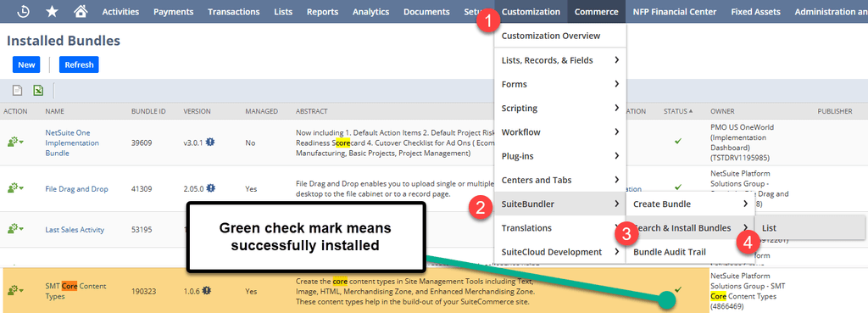Open the Analytics menu
The height and width of the screenshot is (313, 868).
(371, 11)
